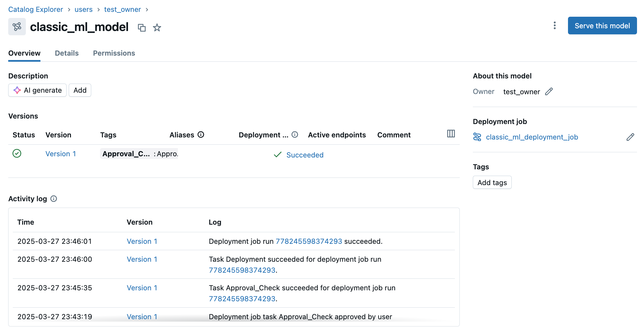Open Version 1 from the Versions table
Screen dimensions: 644x335
(61, 154)
